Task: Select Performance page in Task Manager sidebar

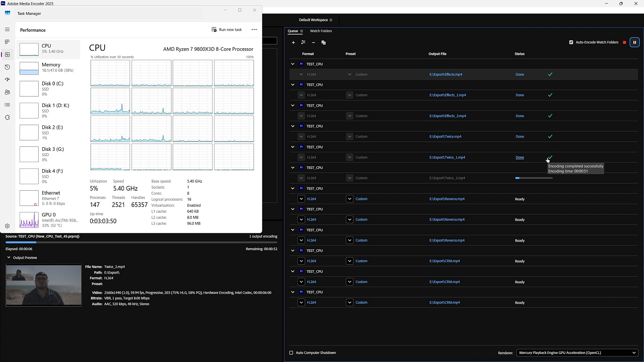Action: [7, 54]
